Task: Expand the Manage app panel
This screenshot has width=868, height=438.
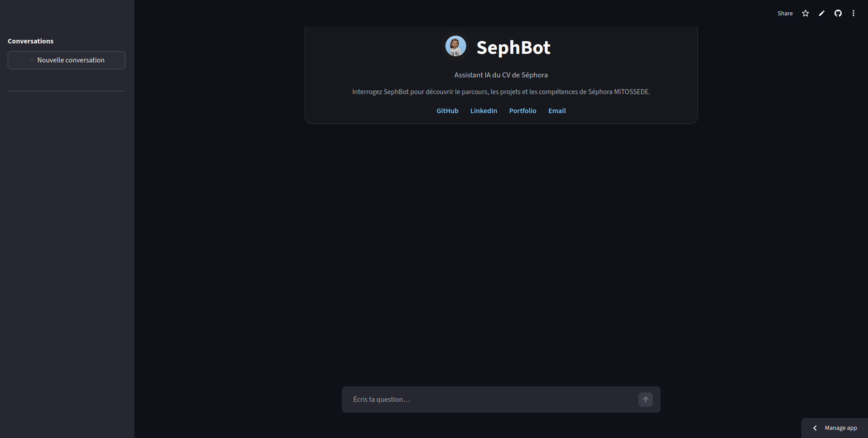Action: click(x=840, y=428)
